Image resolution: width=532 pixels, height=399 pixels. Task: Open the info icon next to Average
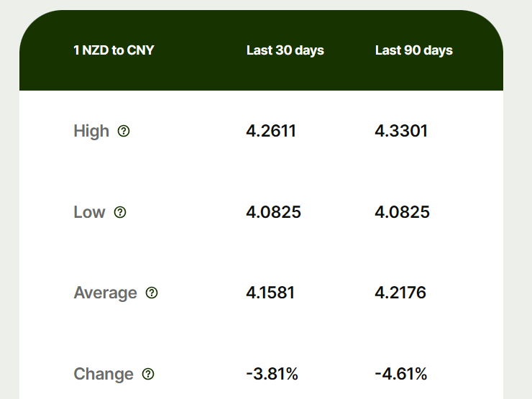(152, 293)
